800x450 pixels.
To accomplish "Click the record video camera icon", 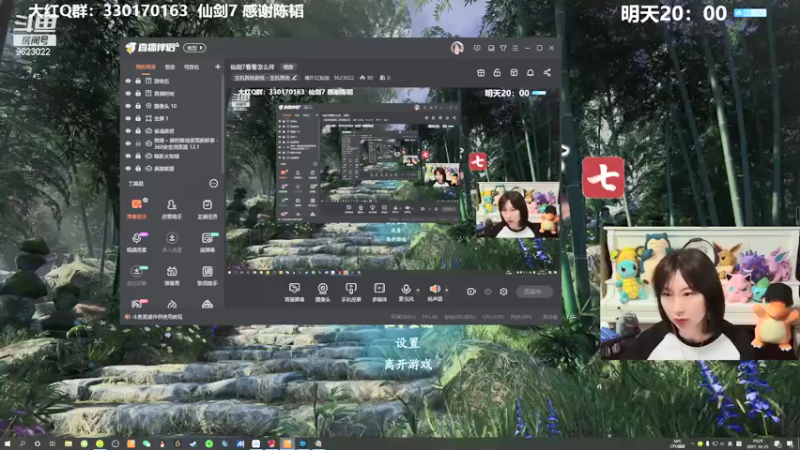I will 471,292.
